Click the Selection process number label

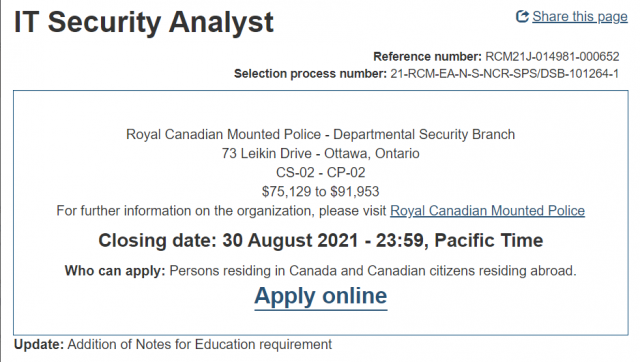(x=310, y=73)
